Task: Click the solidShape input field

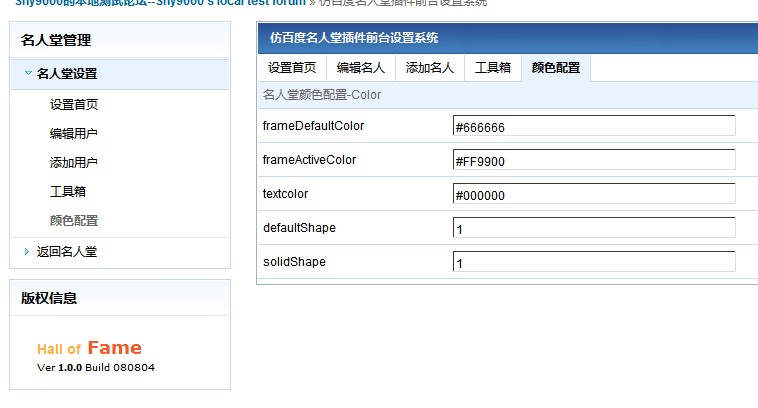Action: click(x=594, y=261)
